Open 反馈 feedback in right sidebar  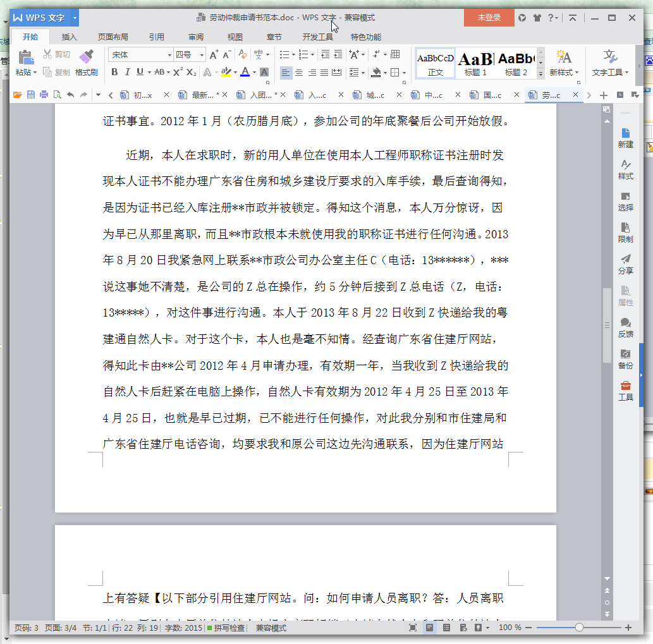coord(626,327)
